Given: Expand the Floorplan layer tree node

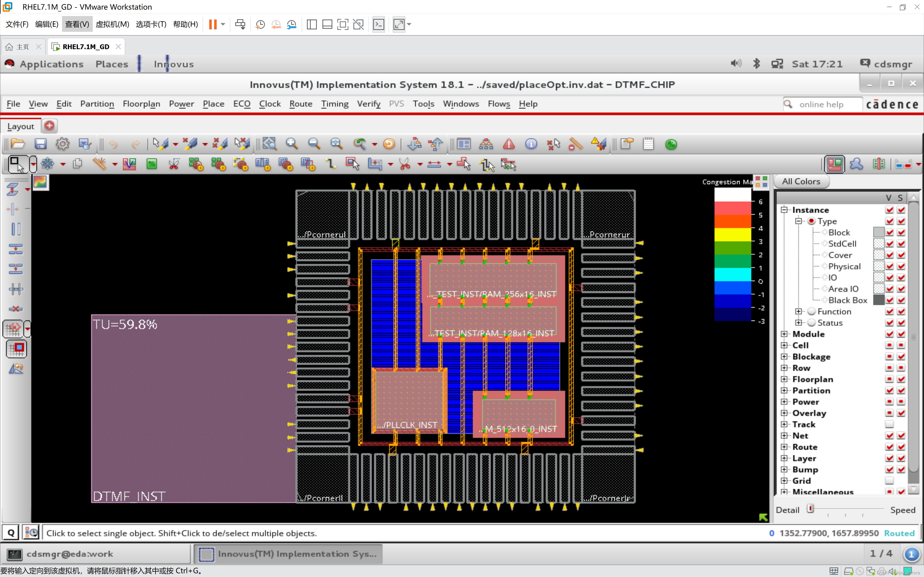Looking at the screenshot, I should point(784,379).
